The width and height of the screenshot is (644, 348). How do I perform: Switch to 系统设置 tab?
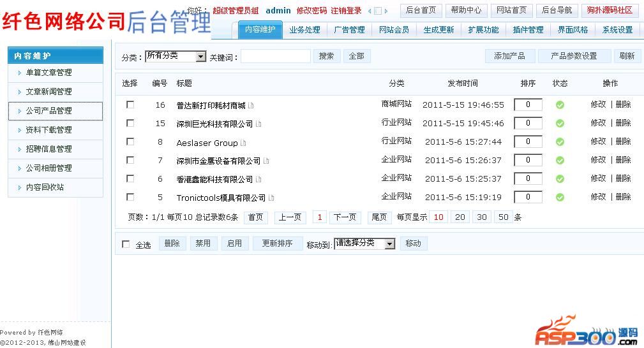[x=617, y=30]
